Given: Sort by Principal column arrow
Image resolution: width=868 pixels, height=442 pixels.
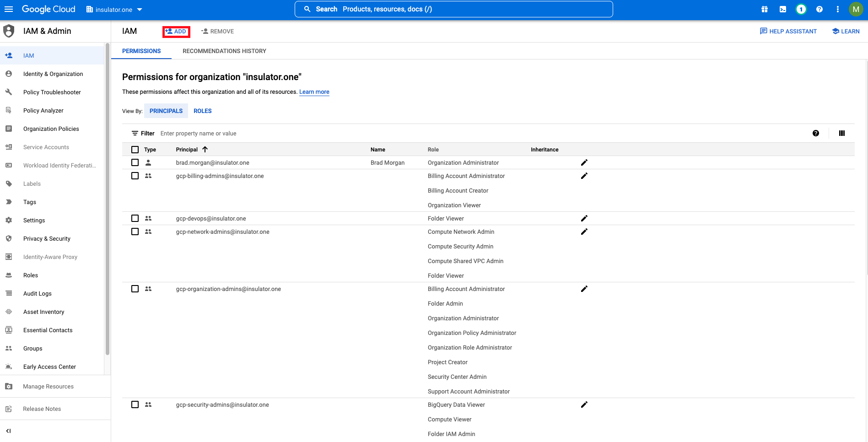Looking at the screenshot, I should tap(205, 149).
